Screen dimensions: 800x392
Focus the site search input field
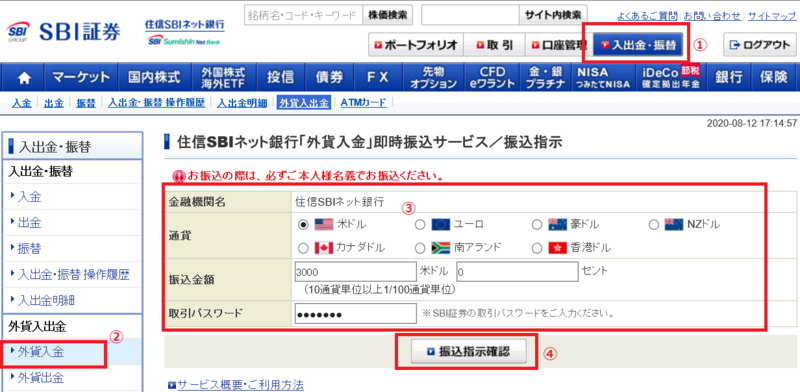point(470,15)
